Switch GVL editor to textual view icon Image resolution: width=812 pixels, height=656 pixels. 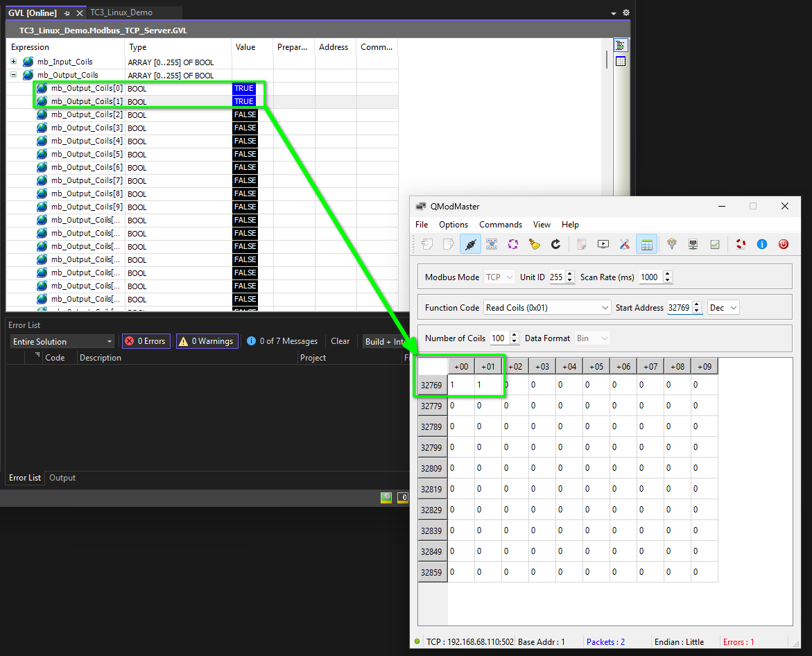[621, 46]
